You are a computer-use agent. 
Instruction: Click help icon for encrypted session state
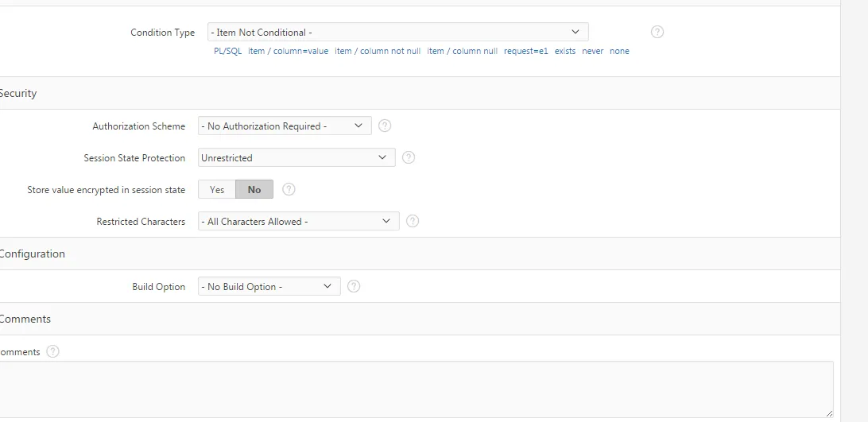coord(289,189)
